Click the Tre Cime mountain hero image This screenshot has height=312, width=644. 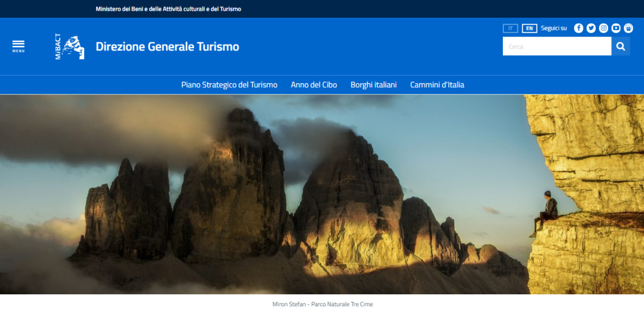tap(268, 194)
